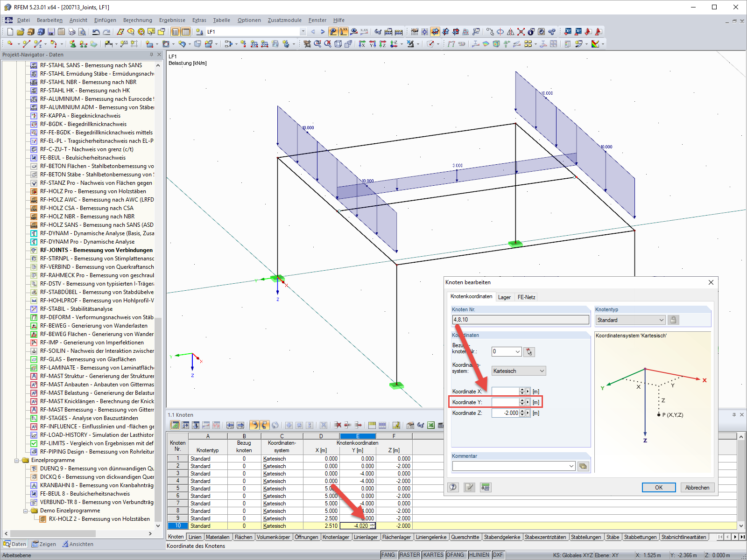Expand the LF1 load case dropdown
The height and width of the screenshot is (560, 747).
303,32
